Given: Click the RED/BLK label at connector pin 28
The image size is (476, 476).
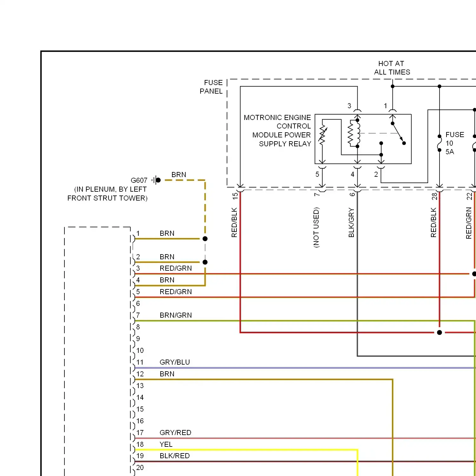Looking at the screenshot, I should pyautogui.click(x=433, y=222).
